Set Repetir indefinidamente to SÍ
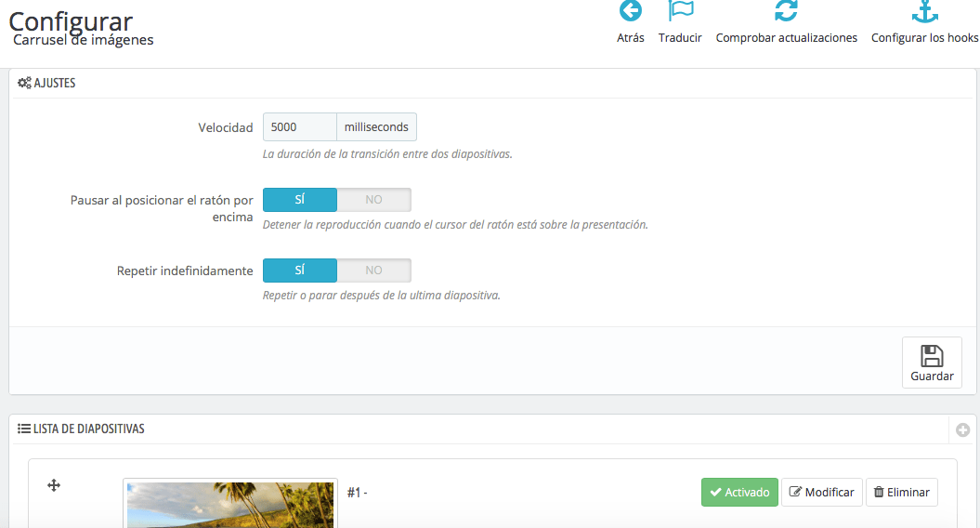The height and width of the screenshot is (528, 980). [x=299, y=271]
